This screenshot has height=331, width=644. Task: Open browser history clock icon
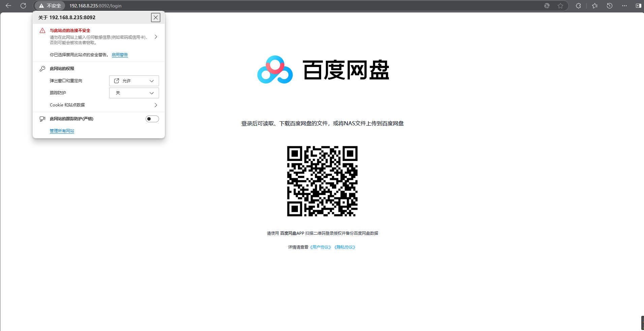pyautogui.click(x=610, y=6)
